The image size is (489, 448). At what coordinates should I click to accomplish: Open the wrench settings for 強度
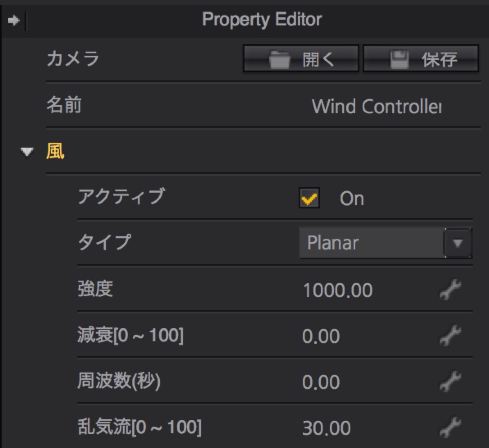pyautogui.click(x=450, y=290)
